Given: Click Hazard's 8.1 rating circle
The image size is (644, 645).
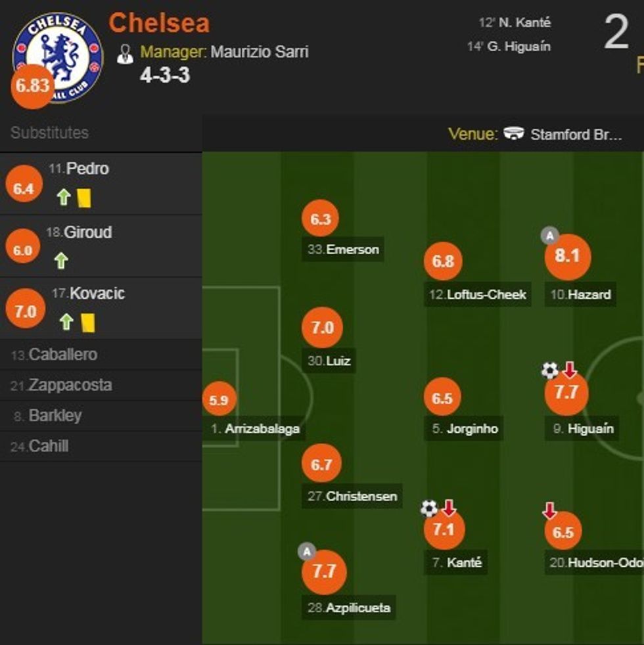Looking at the screenshot, I should 568,256.
